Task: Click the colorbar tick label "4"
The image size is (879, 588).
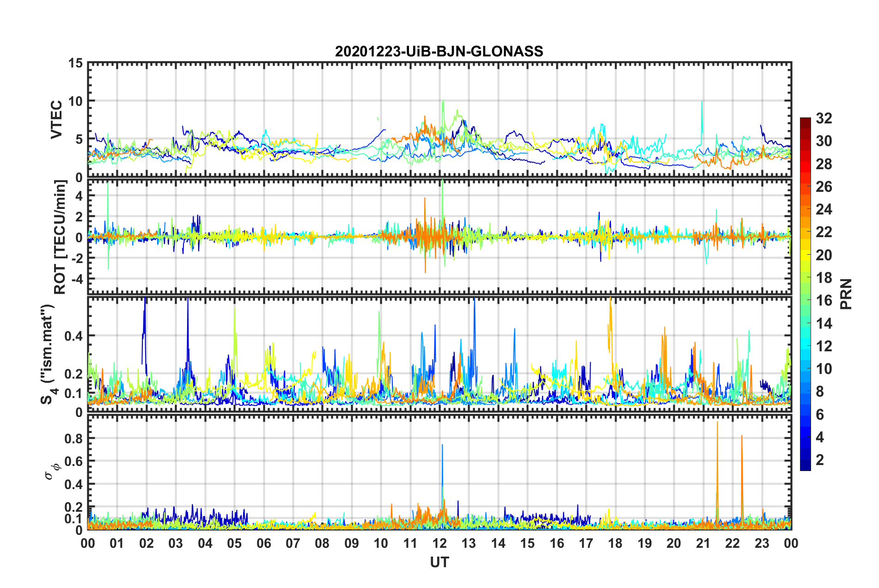Action: pos(820,437)
